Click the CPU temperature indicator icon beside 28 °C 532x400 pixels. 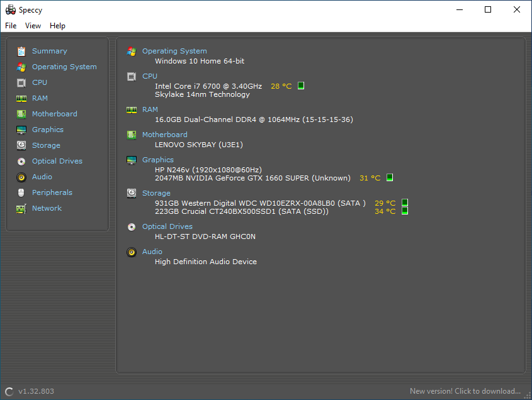pos(301,86)
